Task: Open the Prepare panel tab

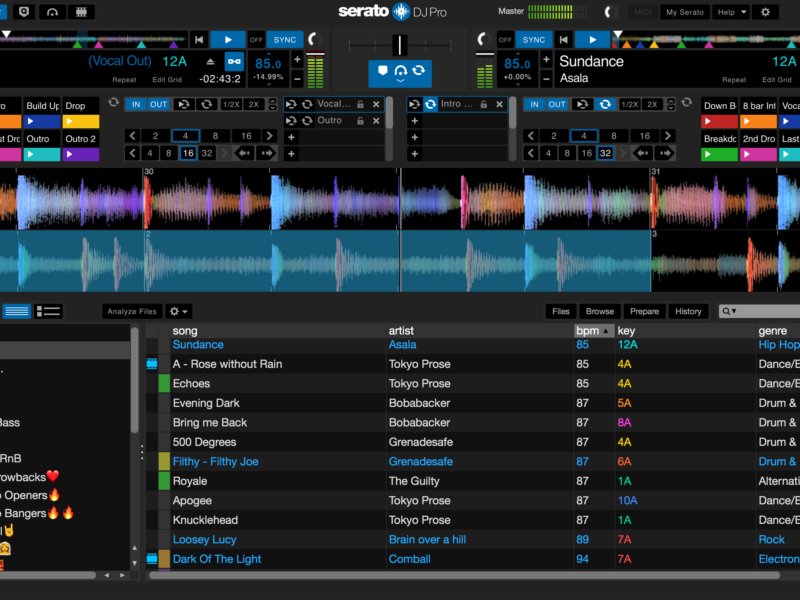Action: pyautogui.click(x=644, y=312)
